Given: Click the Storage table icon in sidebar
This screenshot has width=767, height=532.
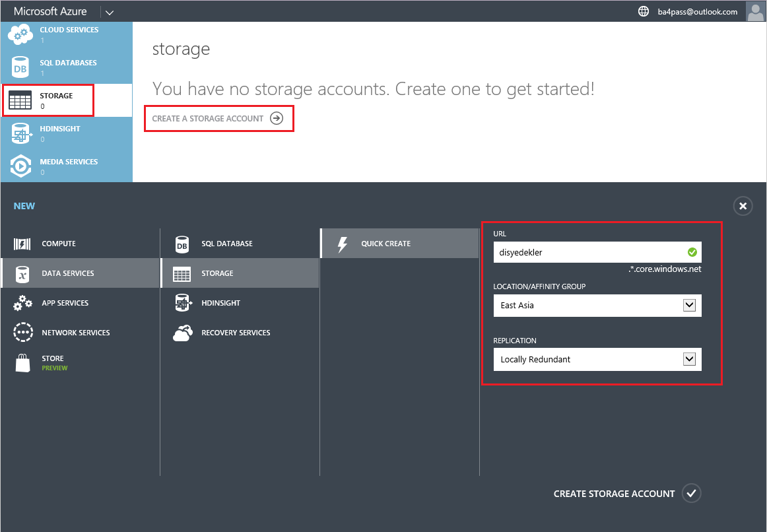Looking at the screenshot, I should coord(20,100).
